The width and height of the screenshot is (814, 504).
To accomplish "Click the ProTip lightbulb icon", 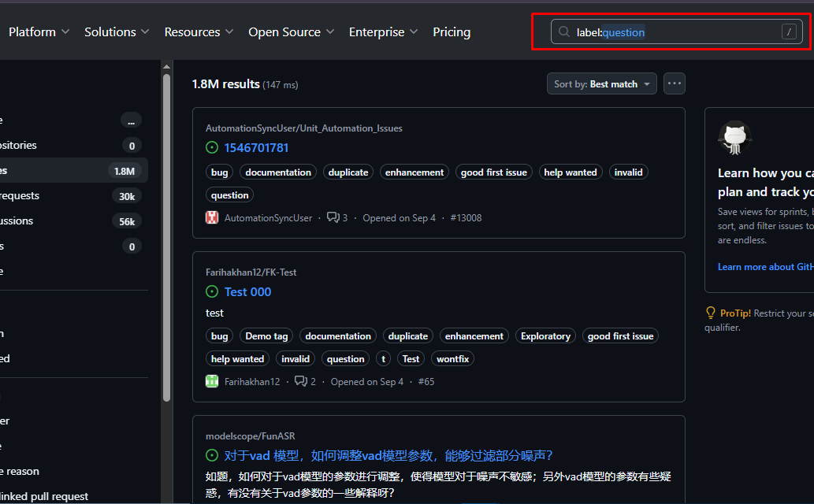I will click(710, 313).
